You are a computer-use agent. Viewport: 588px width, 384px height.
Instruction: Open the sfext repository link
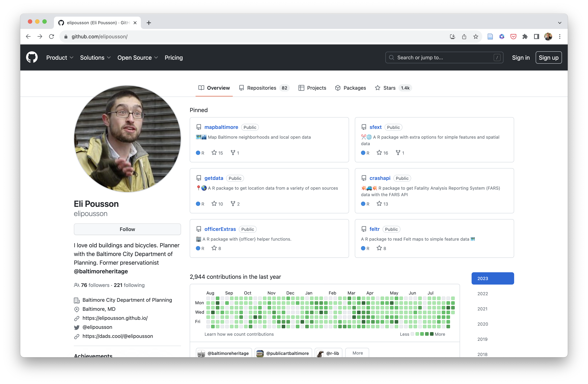[x=375, y=127]
